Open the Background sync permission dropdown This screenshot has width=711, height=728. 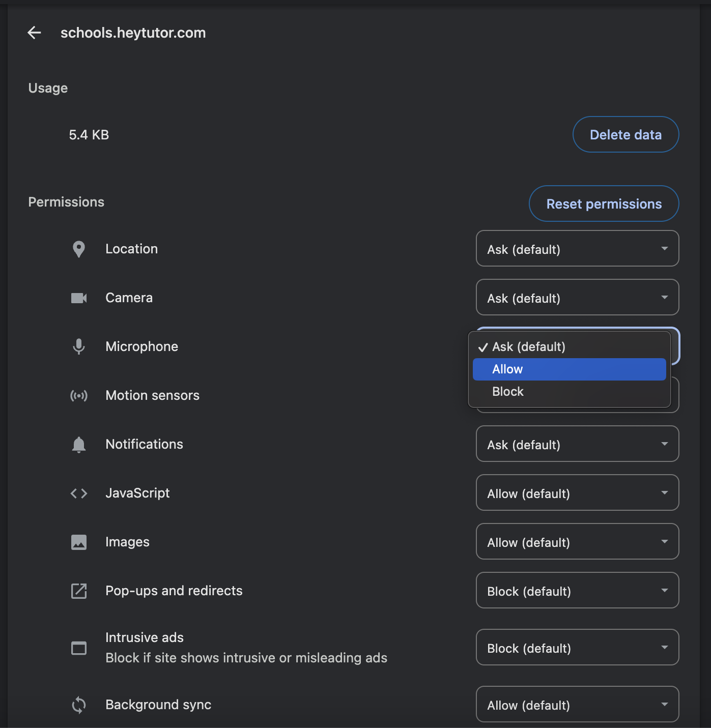(578, 704)
